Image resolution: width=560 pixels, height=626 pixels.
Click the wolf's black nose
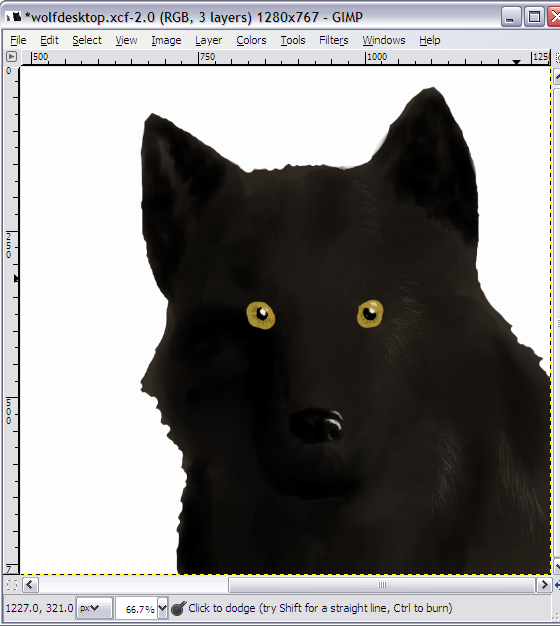click(316, 426)
